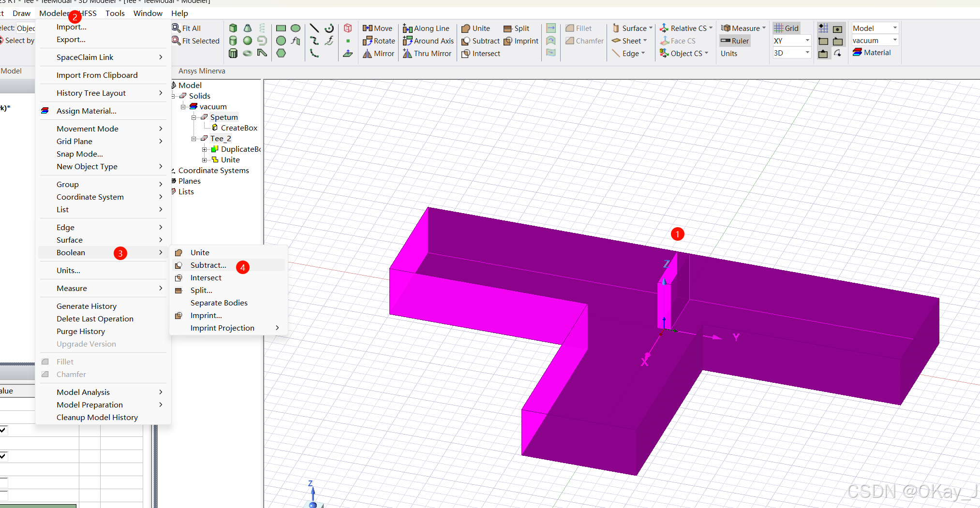Click the Units toolbar button
This screenshot has width=980, height=508.
729,53
